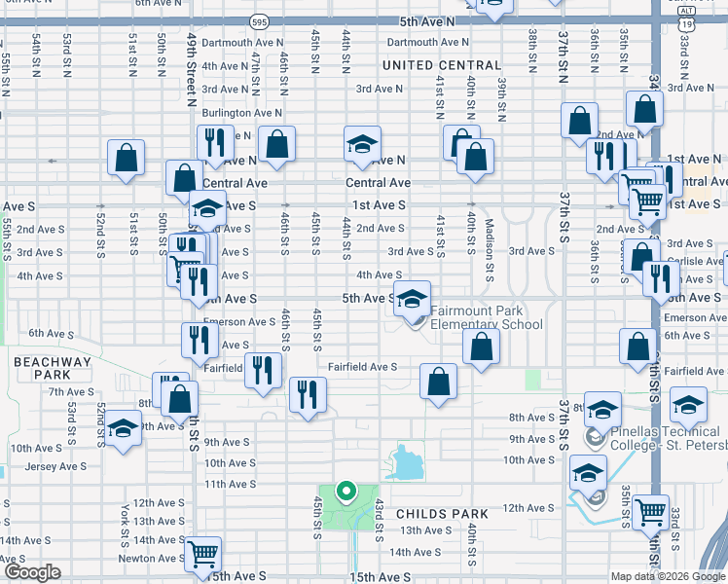
Task: Click the 595 route shield on 5th Ave N
Action: (259, 21)
